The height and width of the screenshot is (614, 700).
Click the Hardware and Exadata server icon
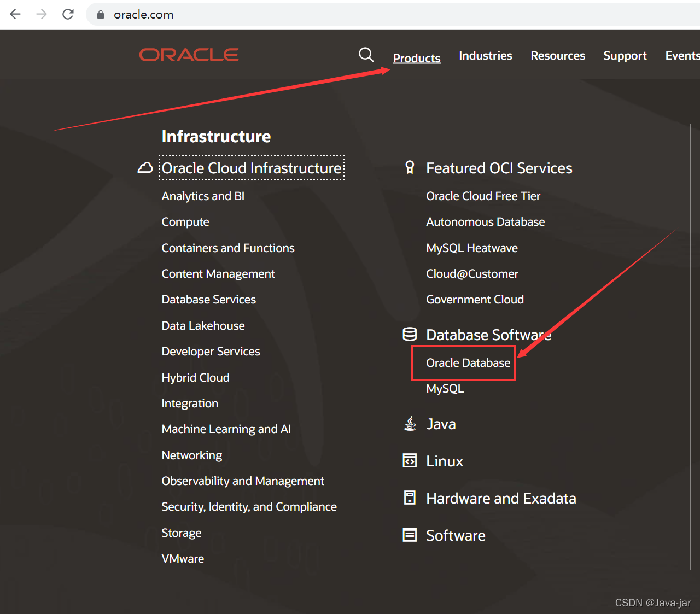410,498
